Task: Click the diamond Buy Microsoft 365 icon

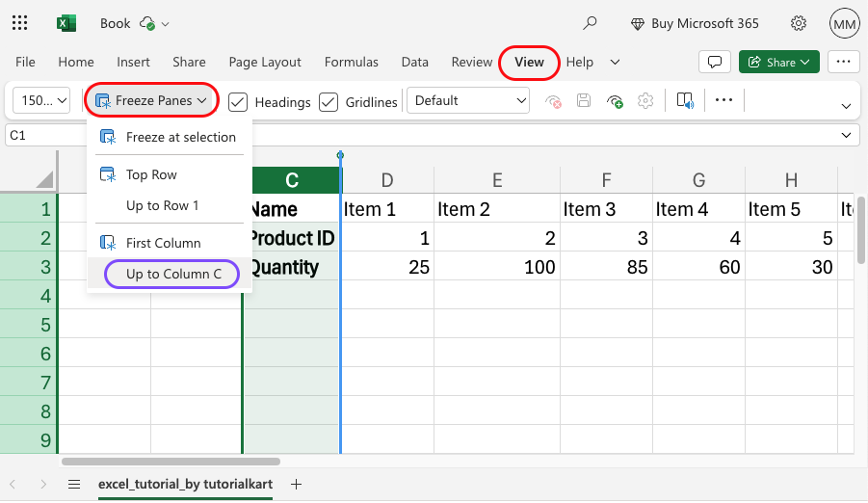Action: (x=638, y=24)
